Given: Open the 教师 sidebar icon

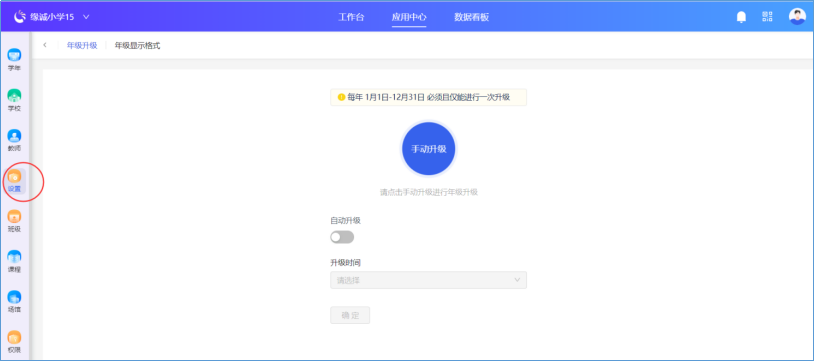Looking at the screenshot, I should tap(15, 140).
